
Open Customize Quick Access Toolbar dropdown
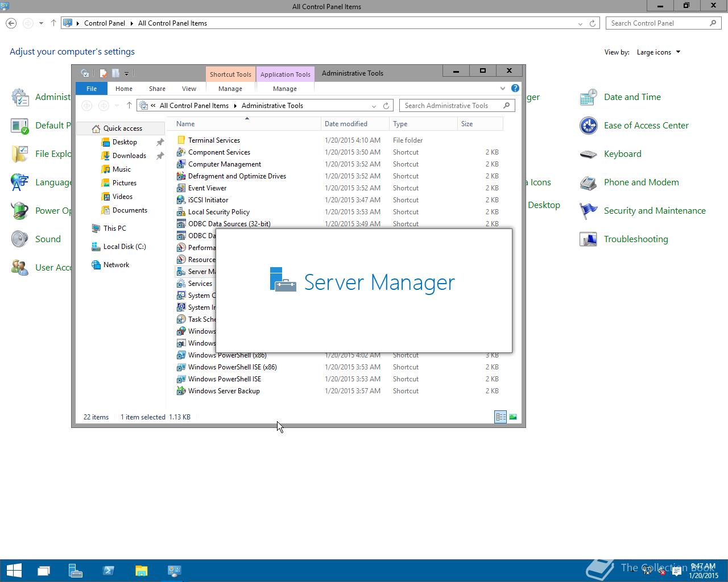126,73
